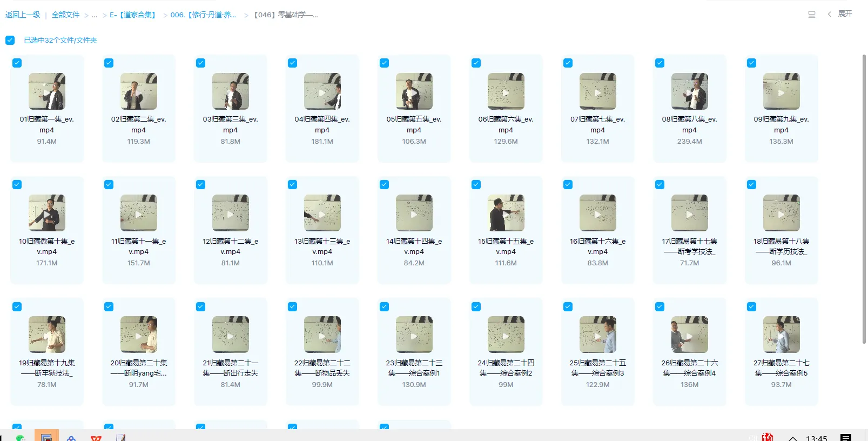The height and width of the screenshot is (441, 868).
Task: Untick the 27归藏易第二十七集 checkbox
Action: coord(752,306)
